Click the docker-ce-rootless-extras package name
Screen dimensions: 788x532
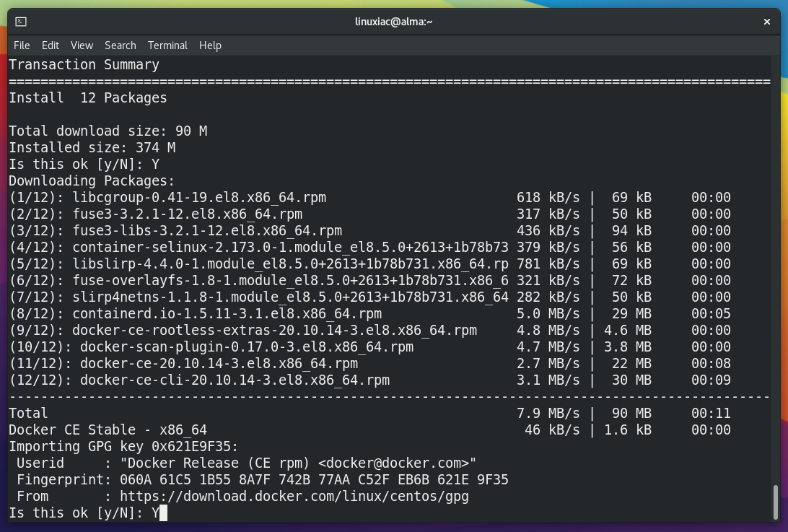coord(274,331)
